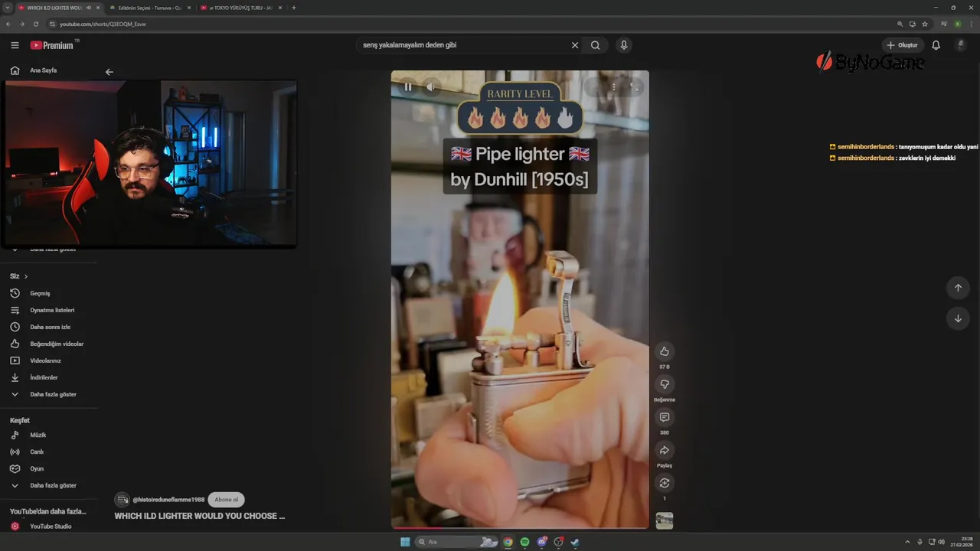Screen dimensions: 980x551
Task: Open the Chrome three-dot menu
Action: coord(971,24)
